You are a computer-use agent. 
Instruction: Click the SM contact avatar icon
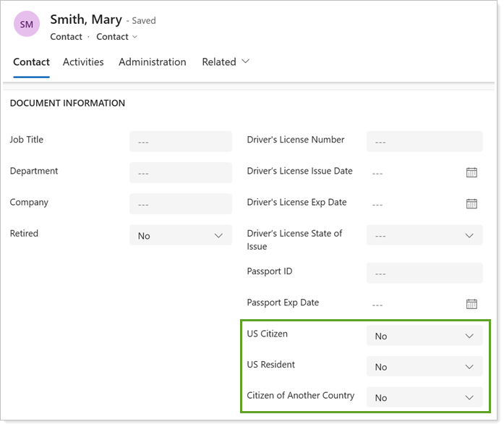[x=27, y=24]
